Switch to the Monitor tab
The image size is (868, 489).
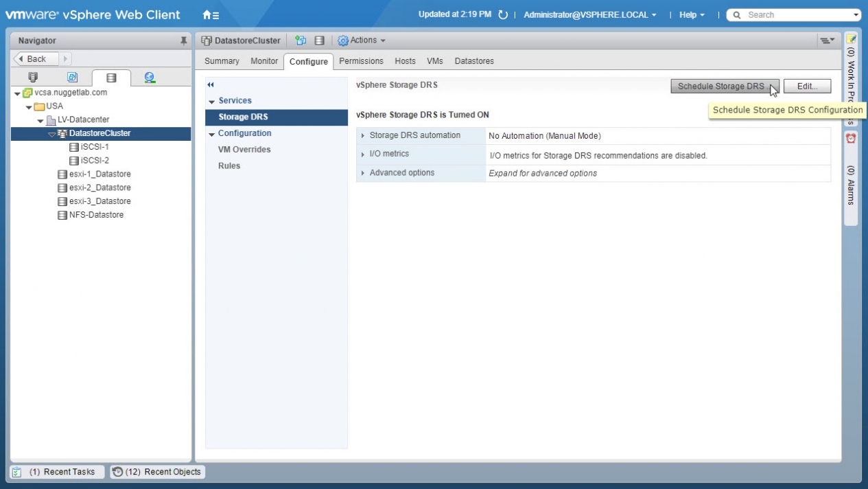[264, 61]
